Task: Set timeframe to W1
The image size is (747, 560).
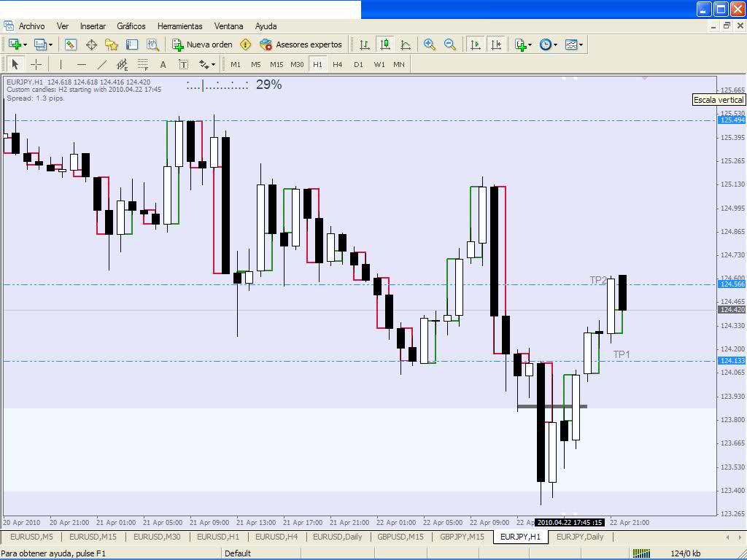Action: click(x=379, y=64)
